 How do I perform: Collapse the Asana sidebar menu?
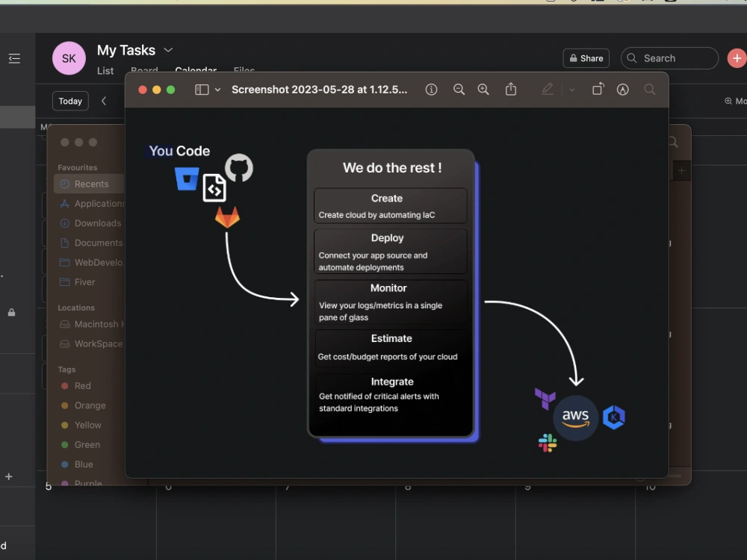click(14, 58)
